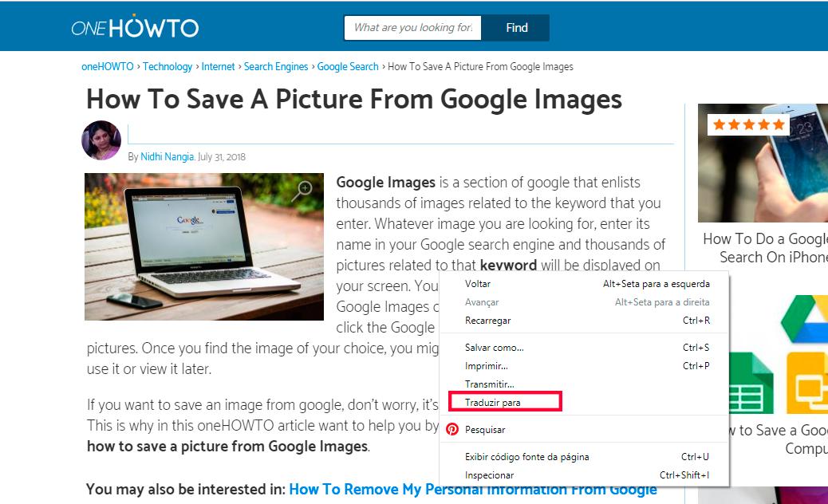Click the oneHOWTO logo in header
The image size is (828, 504).
[x=135, y=28]
